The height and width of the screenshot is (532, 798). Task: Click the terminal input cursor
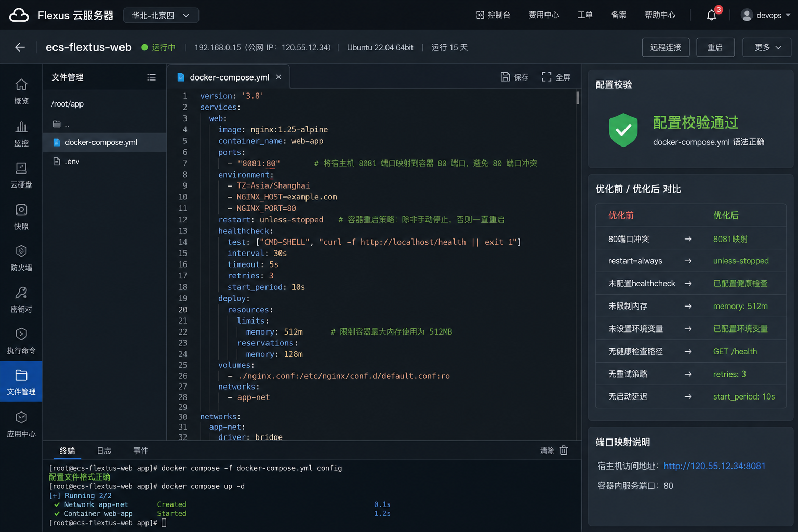(x=164, y=523)
